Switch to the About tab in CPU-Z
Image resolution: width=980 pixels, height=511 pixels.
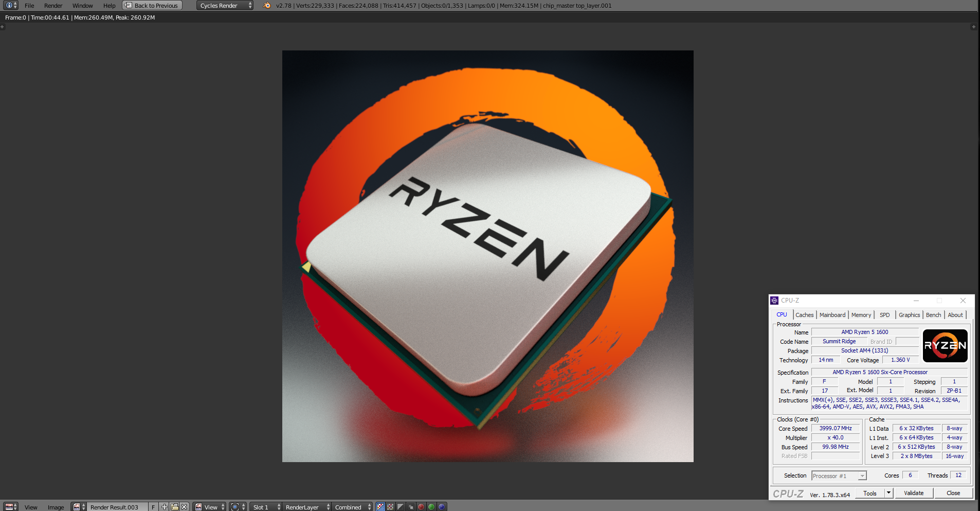955,315
